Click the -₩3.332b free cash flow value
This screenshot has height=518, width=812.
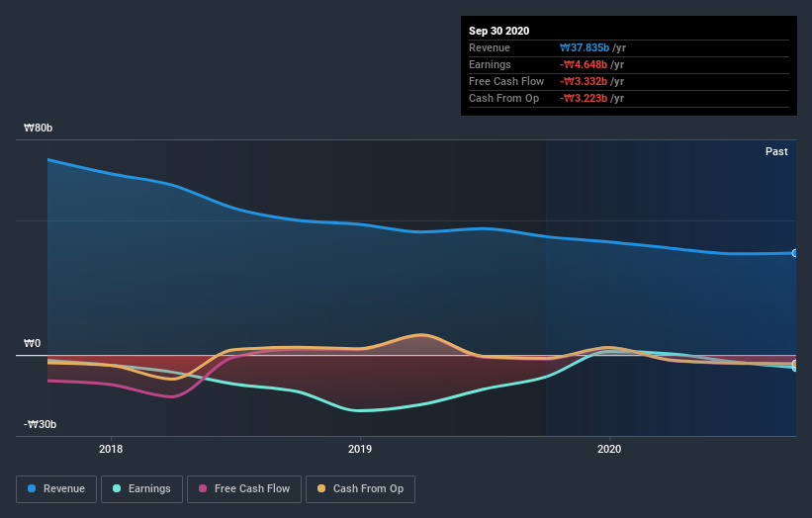584,81
